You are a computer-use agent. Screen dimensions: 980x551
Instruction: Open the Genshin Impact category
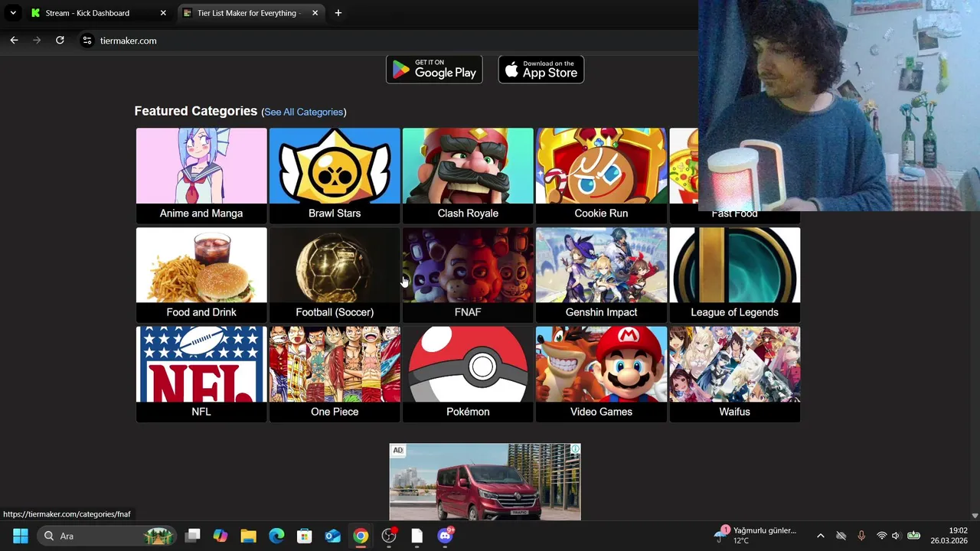click(601, 275)
